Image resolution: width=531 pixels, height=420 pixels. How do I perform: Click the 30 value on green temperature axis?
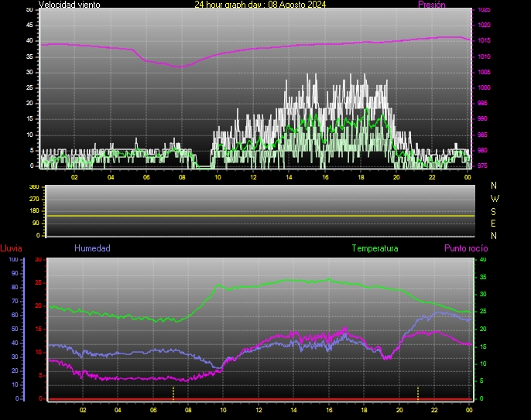click(x=483, y=295)
